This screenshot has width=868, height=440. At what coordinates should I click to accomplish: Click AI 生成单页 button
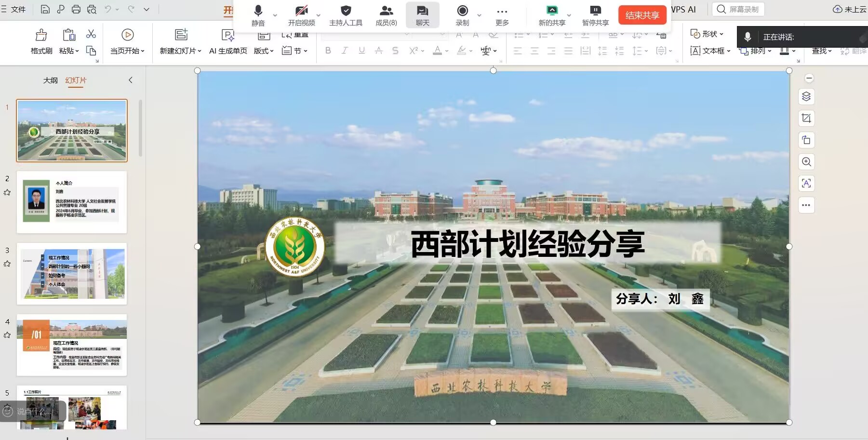point(228,41)
